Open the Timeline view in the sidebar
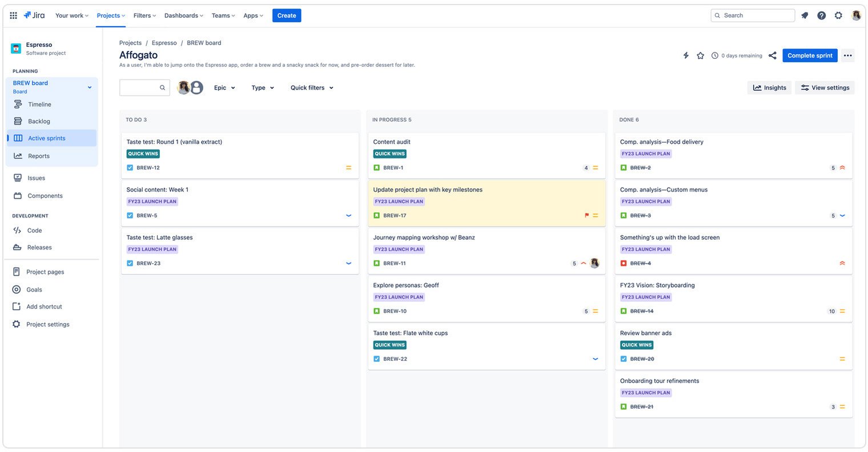The image size is (868, 452). pos(40,104)
